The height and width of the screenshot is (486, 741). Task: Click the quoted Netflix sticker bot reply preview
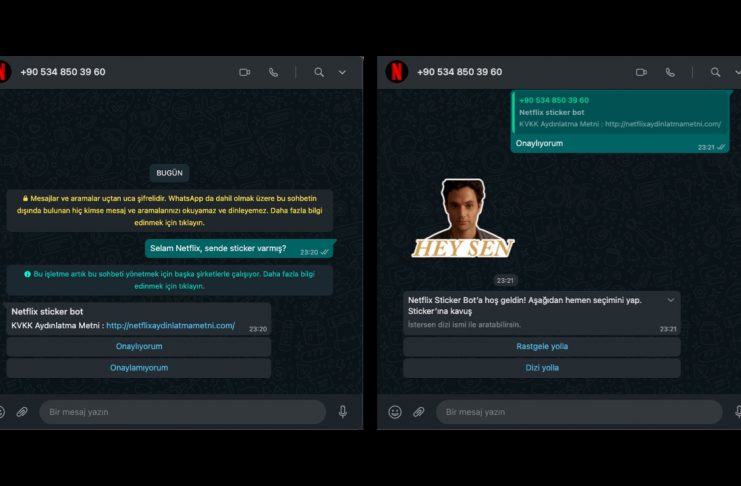[x=620, y=112]
